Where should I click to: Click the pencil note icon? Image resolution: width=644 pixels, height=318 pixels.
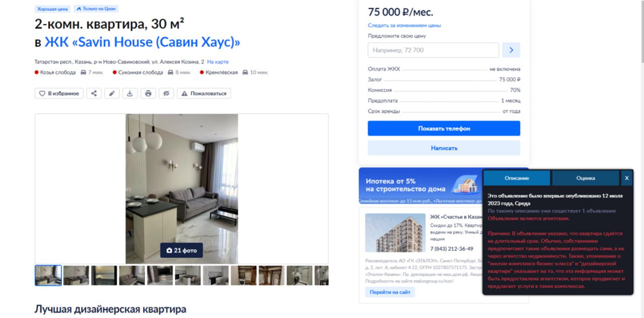click(x=112, y=93)
